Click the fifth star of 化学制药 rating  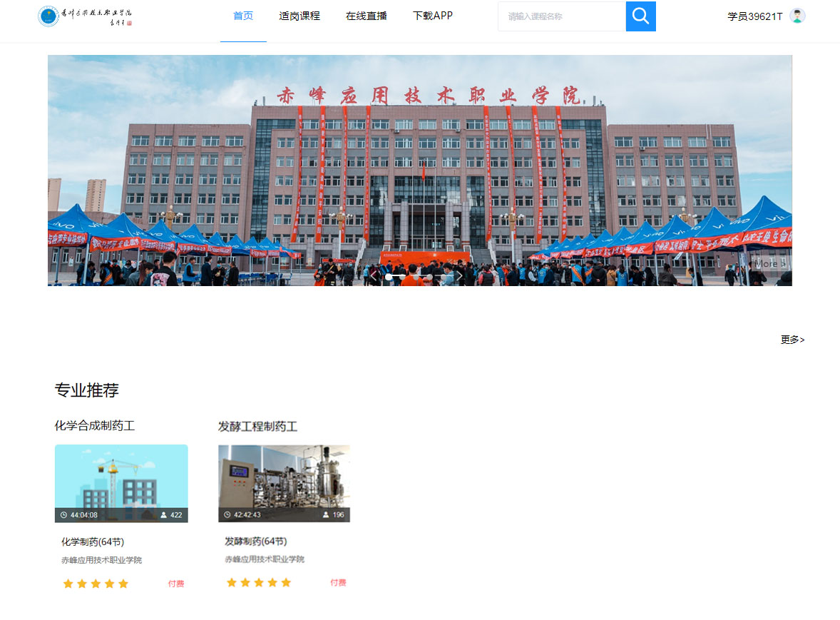pyautogui.click(x=123, y=584)
